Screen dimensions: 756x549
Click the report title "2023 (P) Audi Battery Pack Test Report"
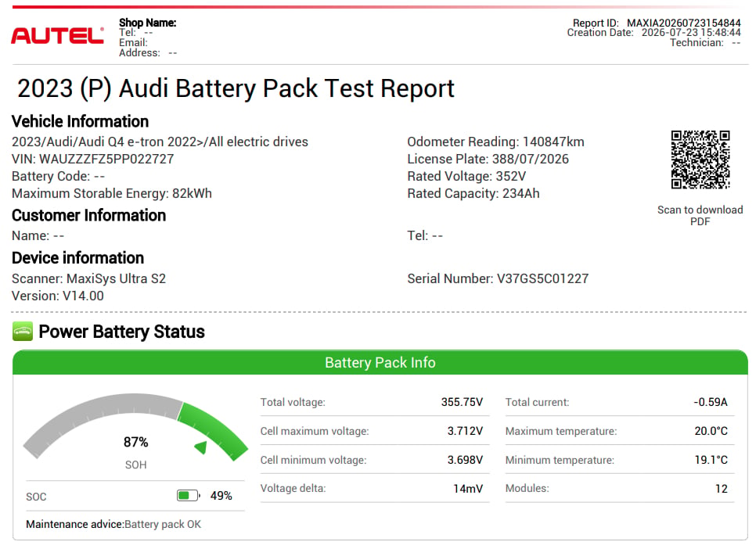tap(236, 88)
